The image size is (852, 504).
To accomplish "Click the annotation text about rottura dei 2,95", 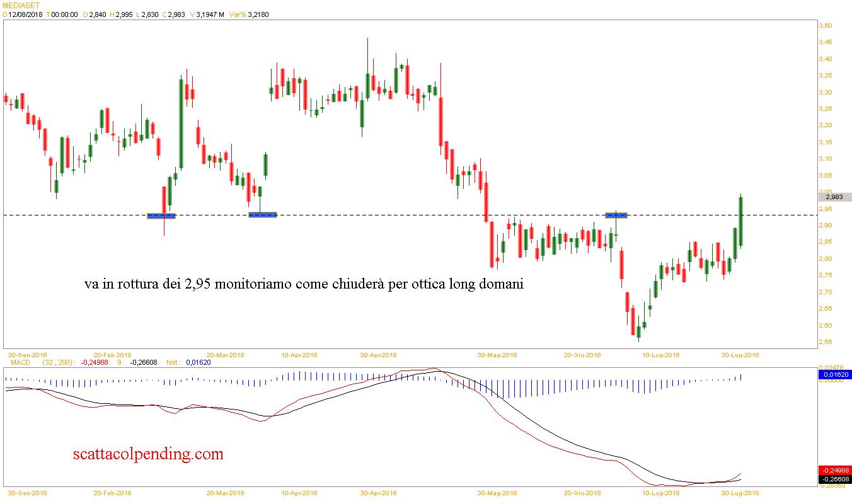I will point(304,284).
